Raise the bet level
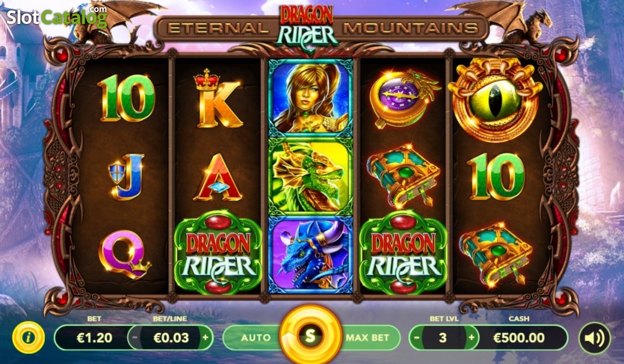 [471, 337]
